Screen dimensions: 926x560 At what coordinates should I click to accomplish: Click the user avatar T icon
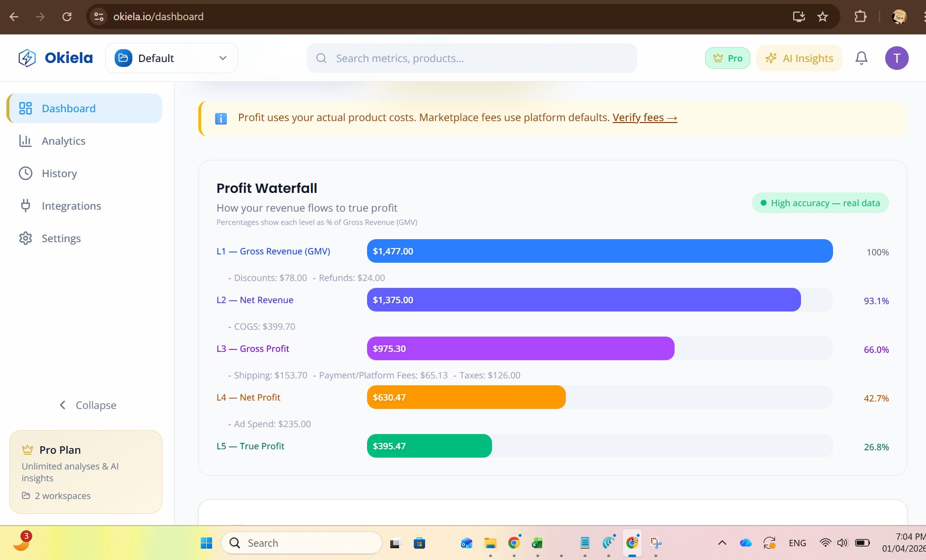tap(896, 58)
